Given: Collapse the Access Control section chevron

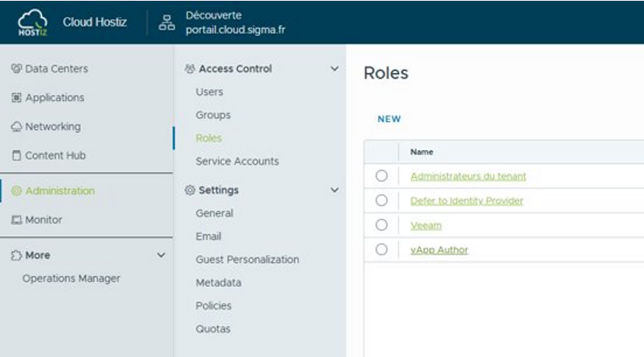Looking at the screenshot, I should pyautogui.click(x=334, y=69).
